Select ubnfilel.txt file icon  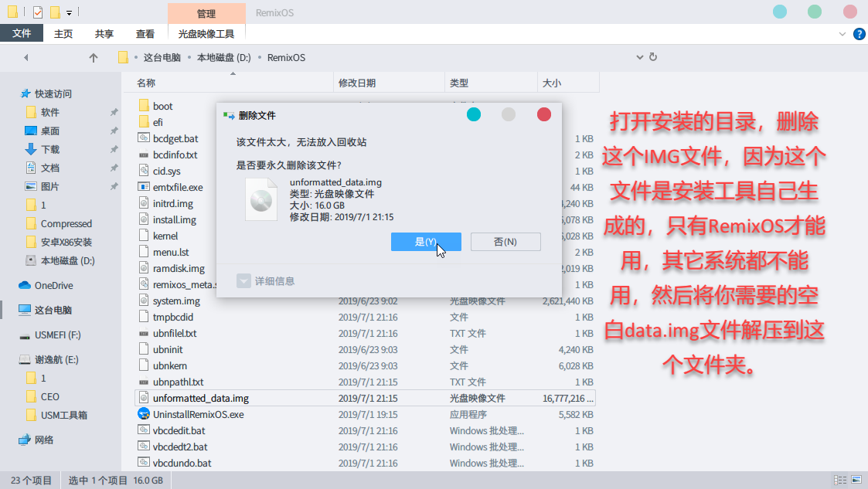pos(144,333)
